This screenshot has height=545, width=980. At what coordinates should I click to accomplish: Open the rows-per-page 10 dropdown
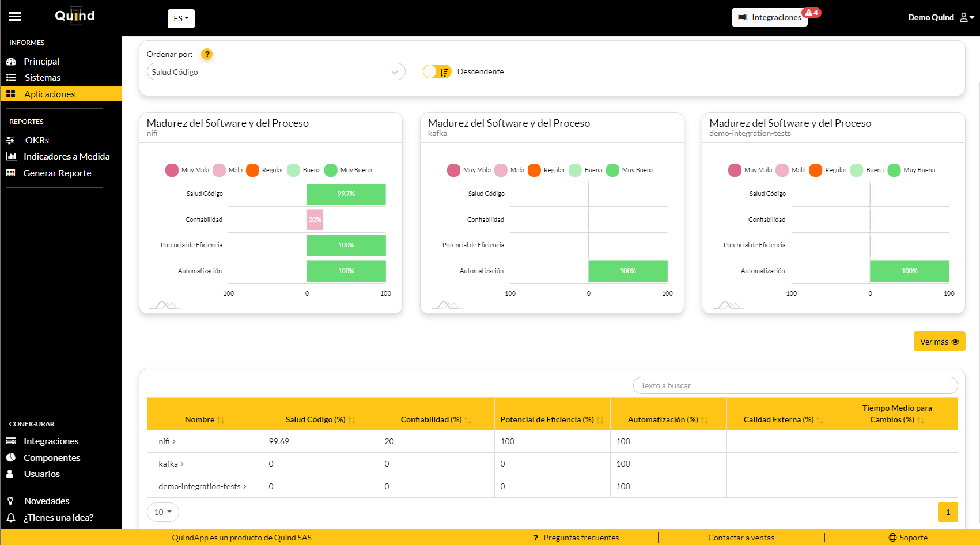162,512
